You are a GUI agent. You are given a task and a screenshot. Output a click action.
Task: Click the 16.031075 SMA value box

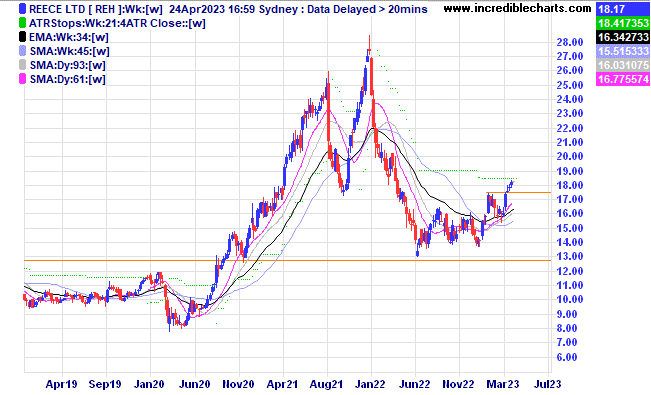point(622,65)
